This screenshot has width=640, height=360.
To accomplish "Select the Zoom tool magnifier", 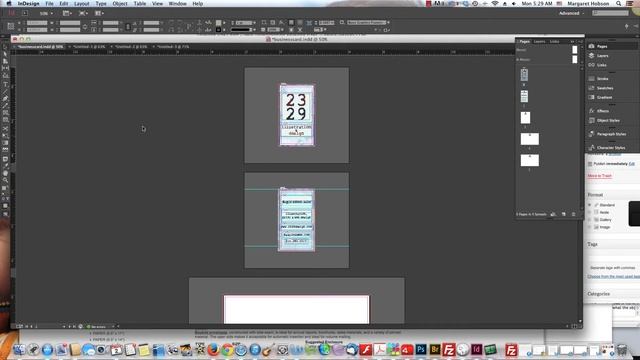I will tap(5, 180).
